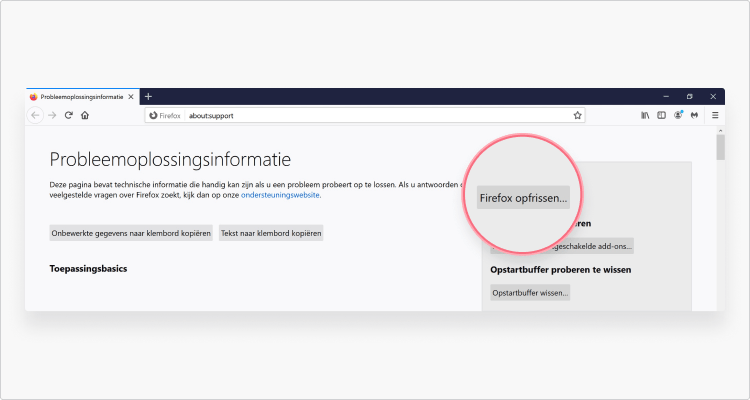Click the page vertical scrollbar thumb
The height and width of the screenshot is (400, 750).
pos(720,147)
